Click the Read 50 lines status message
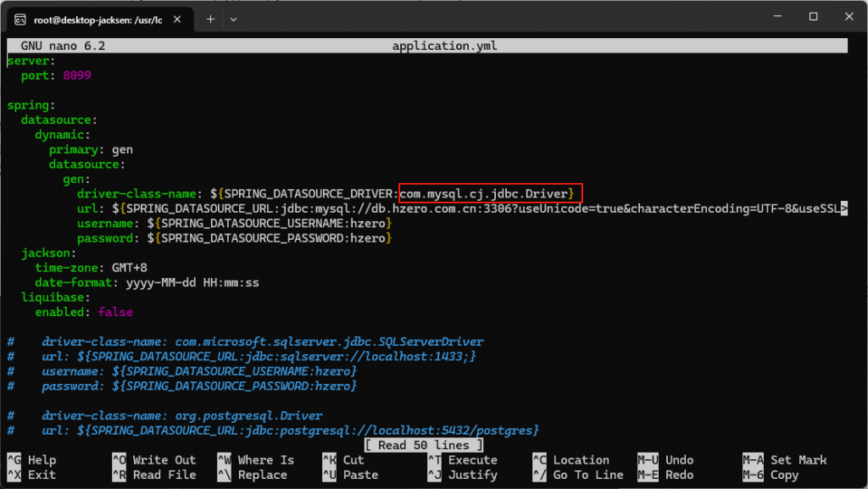The image size is (868, 489). pyautogui.click(x=424, y=445)
